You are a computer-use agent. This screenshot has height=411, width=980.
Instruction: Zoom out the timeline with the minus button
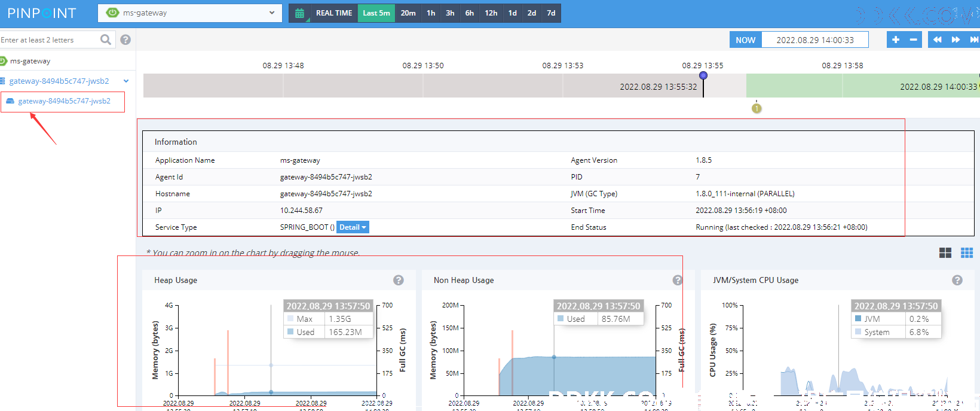(x=913, y=39)
